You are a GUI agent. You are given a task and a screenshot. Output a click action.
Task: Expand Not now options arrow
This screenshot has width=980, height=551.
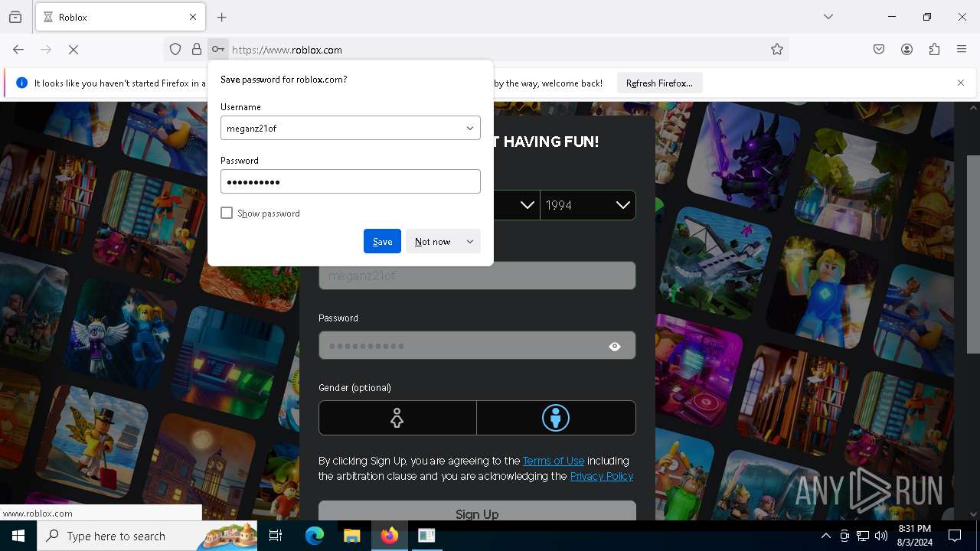point(470,241)
